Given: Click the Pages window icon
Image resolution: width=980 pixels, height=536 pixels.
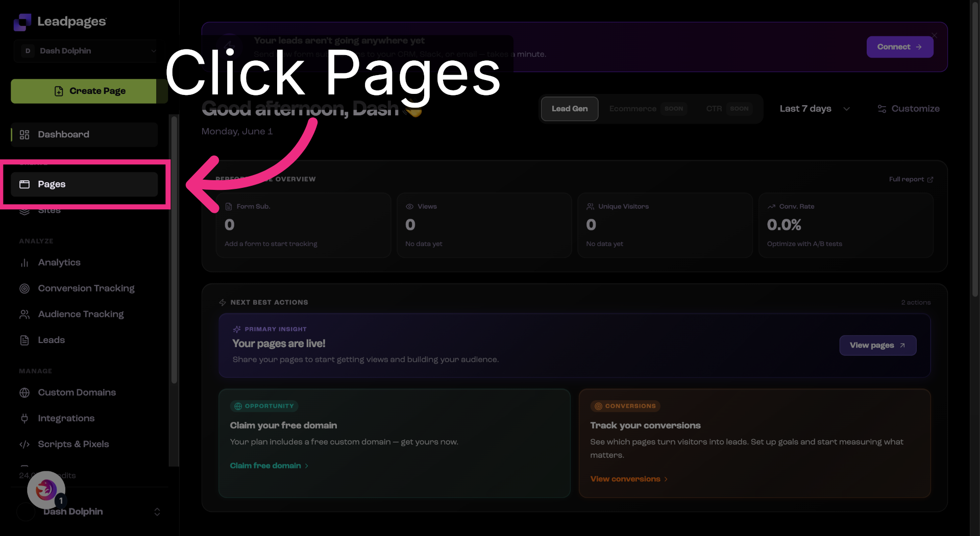Looking at the screenshot, I should pyautogui.click(x=24, y=184).
